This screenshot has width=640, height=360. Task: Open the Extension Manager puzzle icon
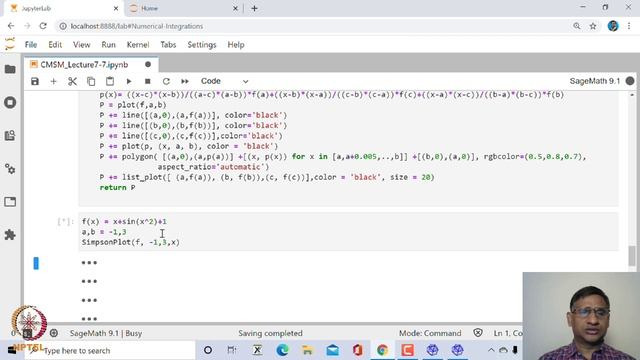pos(10,235)
